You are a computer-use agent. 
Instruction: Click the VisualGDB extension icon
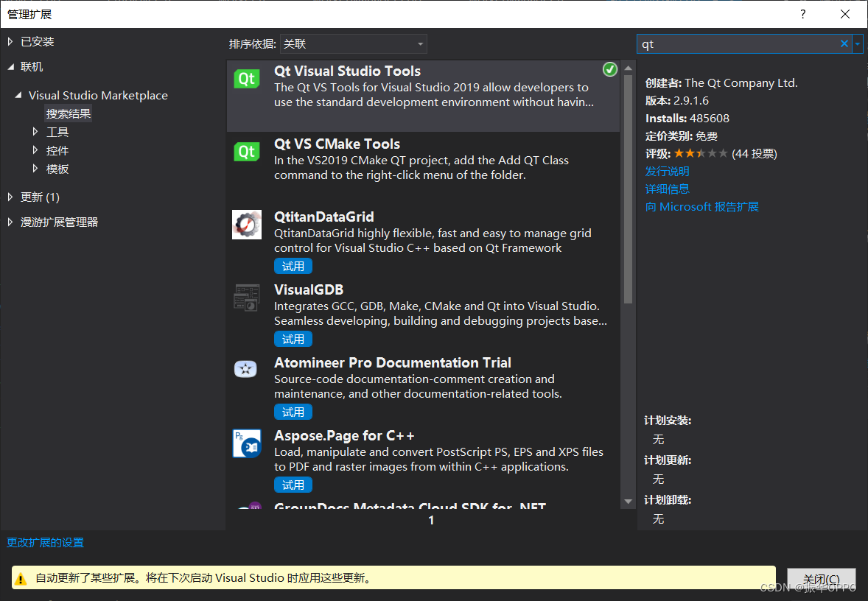(x=247, y=298)
